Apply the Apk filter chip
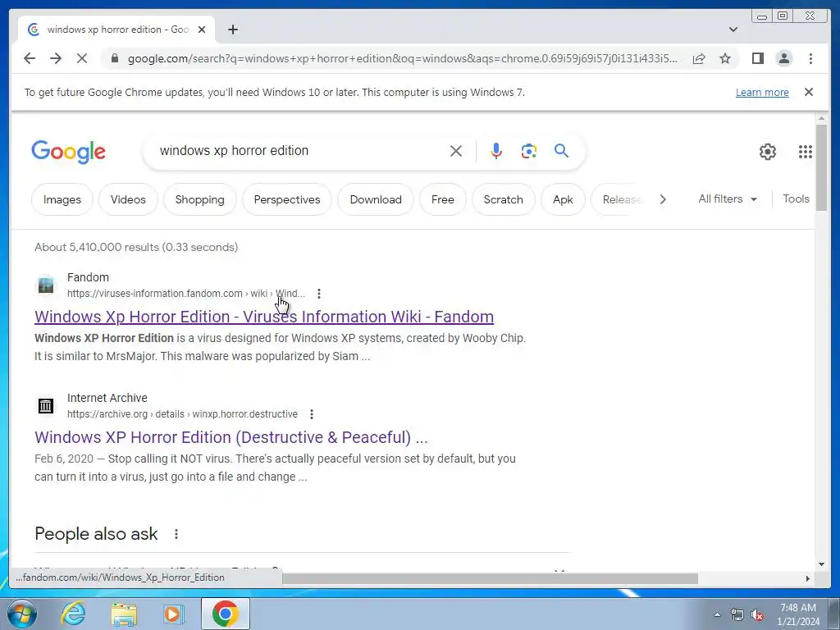 coord(563,199)
